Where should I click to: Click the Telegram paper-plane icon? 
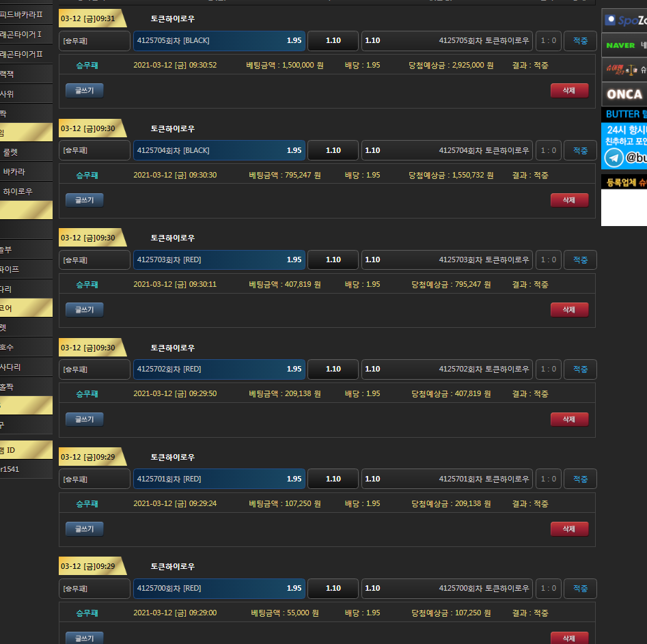(x=614, y=158)
